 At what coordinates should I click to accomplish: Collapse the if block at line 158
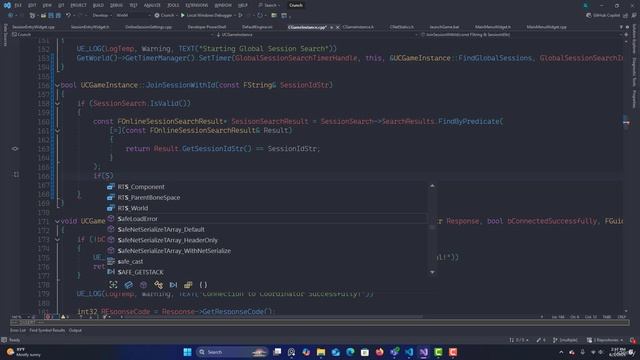[57, 104]
